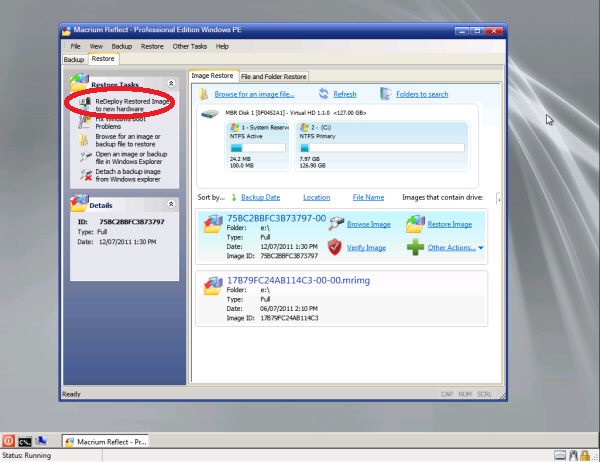Click Detach a backup image from Windows explorer

tap(128, 175)
